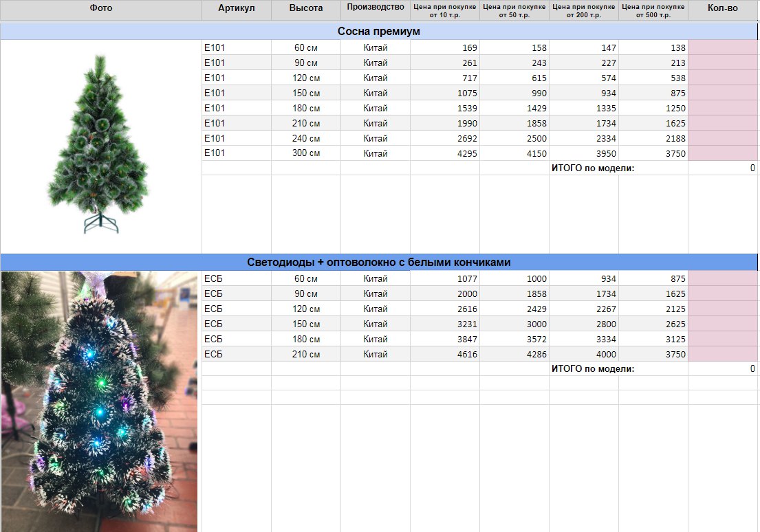760x532 pixels.
Task: Select the green pine tree photo
Action: tap(99, 146)
